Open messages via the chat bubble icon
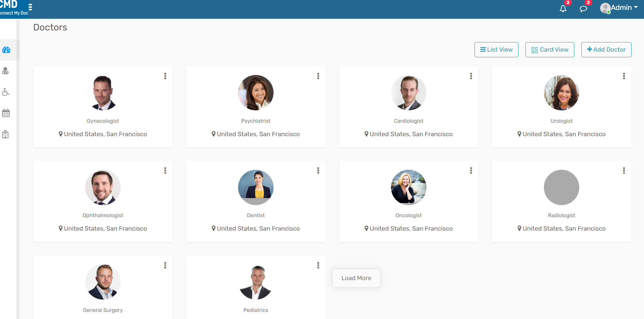The height and width of the screenshot is (319, 644). (x=584, y=8)
